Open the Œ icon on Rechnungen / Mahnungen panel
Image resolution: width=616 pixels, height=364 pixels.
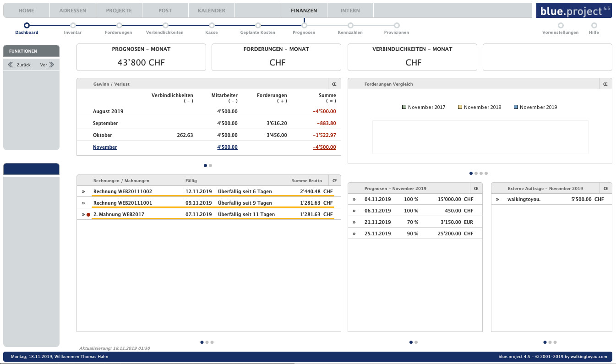[x=334, y=180]
